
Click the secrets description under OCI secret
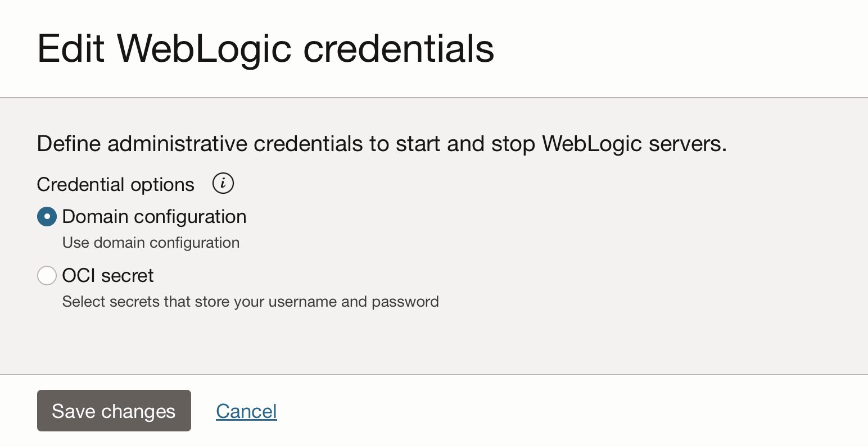[x=250, y=302]
